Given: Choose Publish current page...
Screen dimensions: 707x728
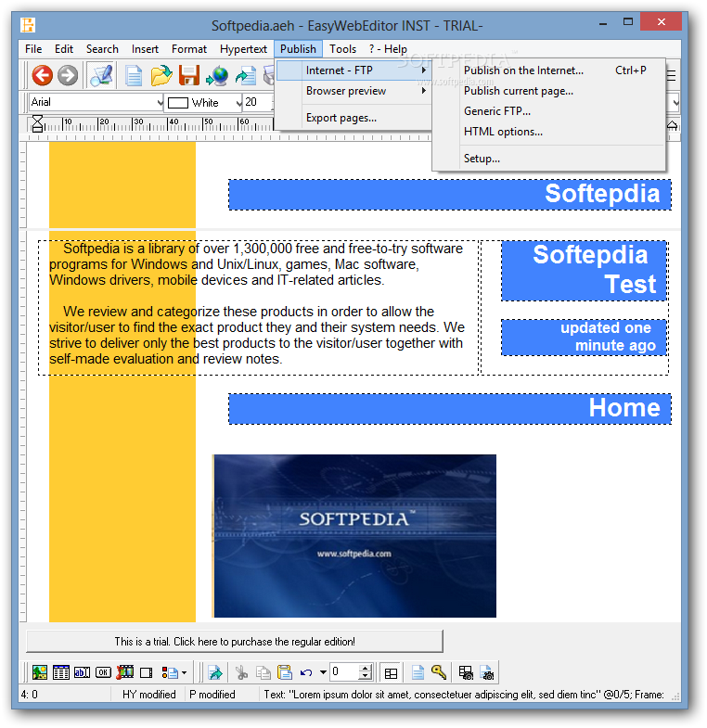Looking at the screenshot, I should click(549, 91).
